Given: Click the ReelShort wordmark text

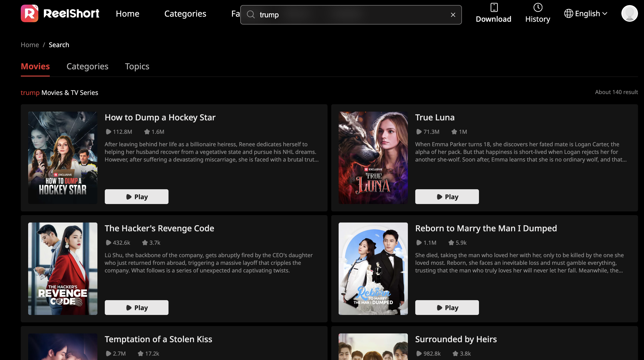Looking at the screenshot, I should point(71,14).
